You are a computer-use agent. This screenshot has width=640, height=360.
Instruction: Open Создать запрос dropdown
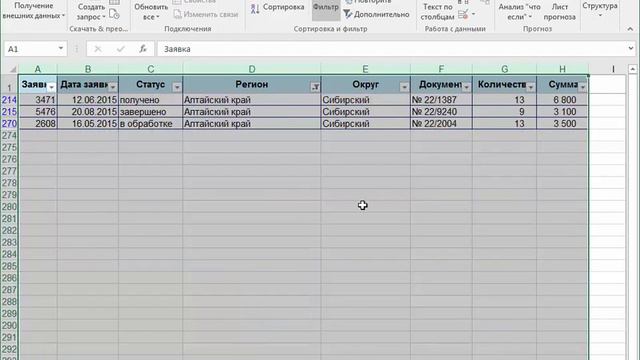tap(91, 11)
